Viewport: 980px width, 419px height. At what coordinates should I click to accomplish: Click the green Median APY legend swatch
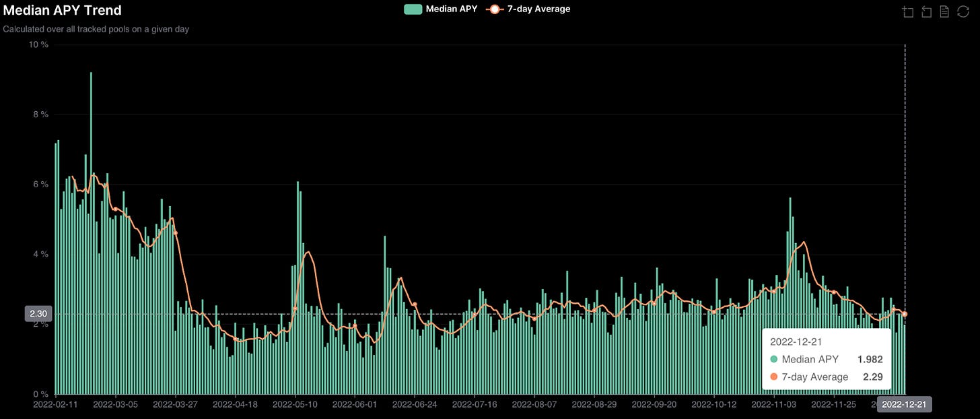pos(413,9)
